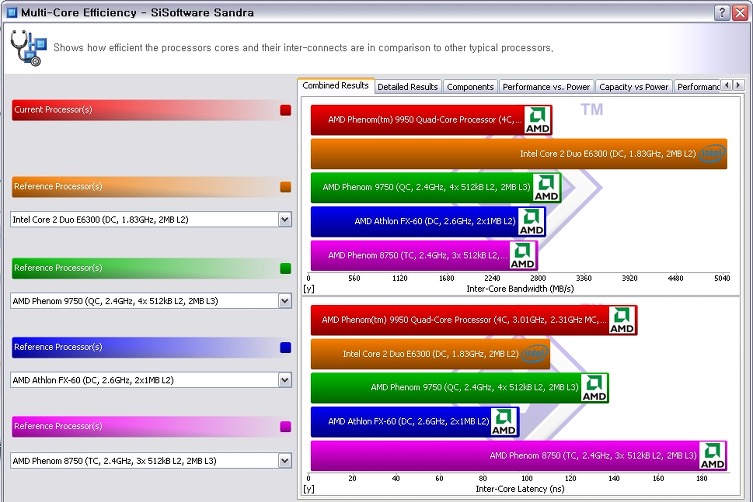The image size is (753, 502).
Task: Click orange Intel Core 2 Duo latency bar
Action: pyautogui.click(x=430, y=354)
